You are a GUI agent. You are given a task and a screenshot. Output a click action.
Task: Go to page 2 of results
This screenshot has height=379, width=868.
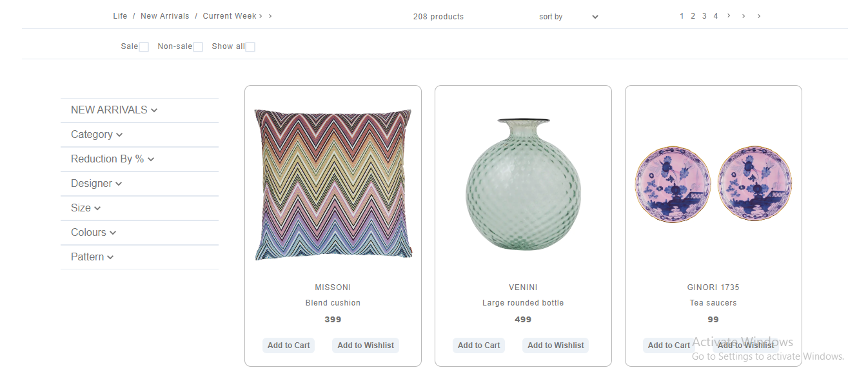point(693,15)
